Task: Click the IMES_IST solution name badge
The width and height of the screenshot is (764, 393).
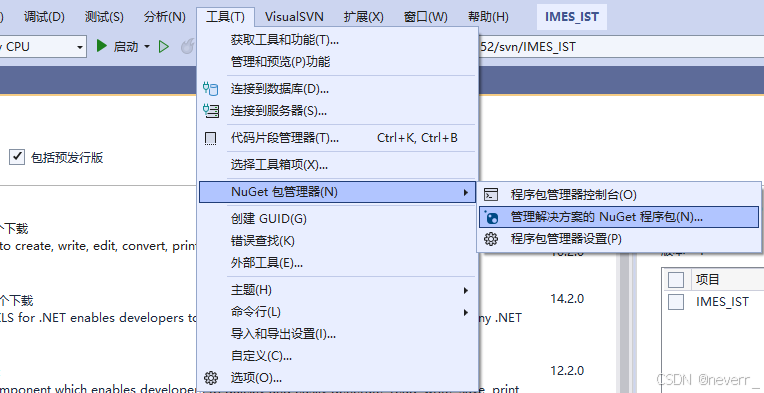Action: tap(572, 17)
